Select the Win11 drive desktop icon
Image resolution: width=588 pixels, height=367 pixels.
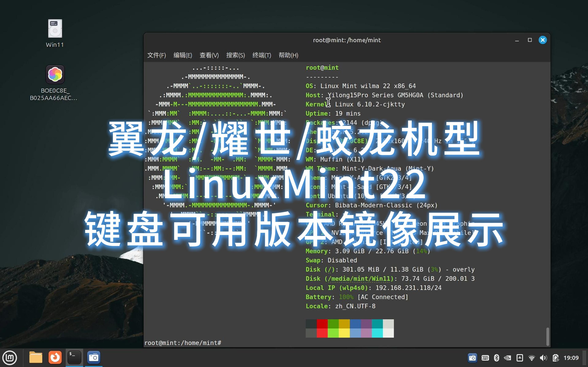(55, 29)
